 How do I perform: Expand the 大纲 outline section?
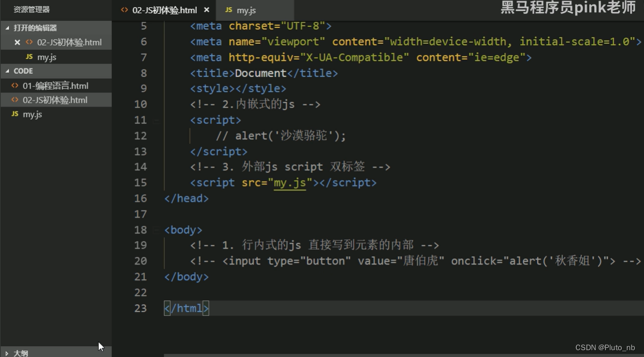tap(5, 352)
